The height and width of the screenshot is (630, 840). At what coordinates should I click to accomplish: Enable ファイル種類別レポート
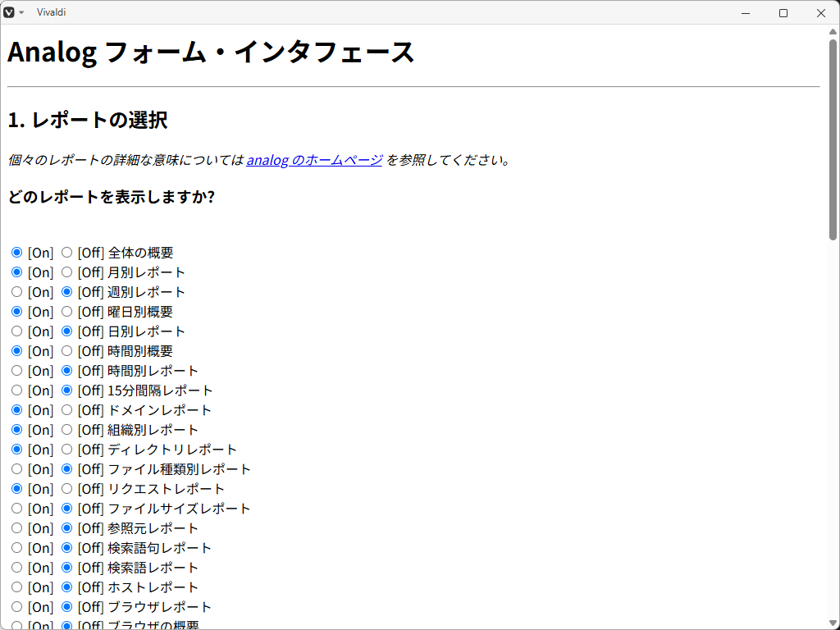point(16,468)
